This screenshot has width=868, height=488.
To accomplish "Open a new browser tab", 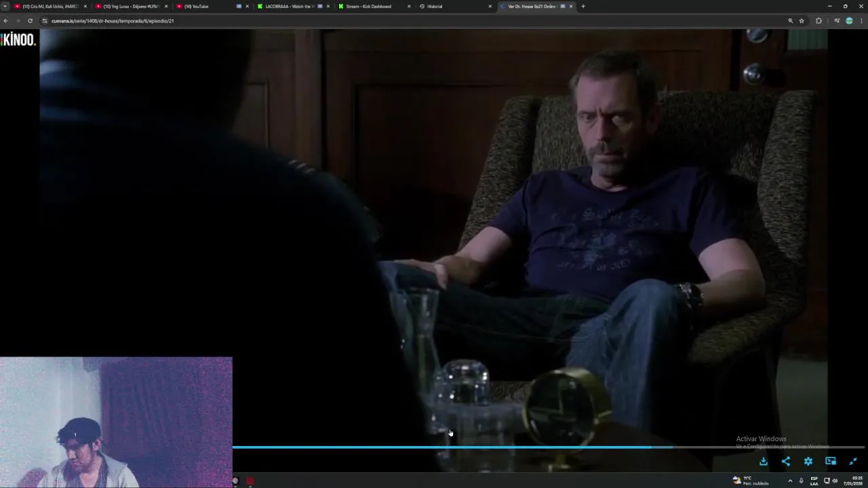I will point(583,6).
